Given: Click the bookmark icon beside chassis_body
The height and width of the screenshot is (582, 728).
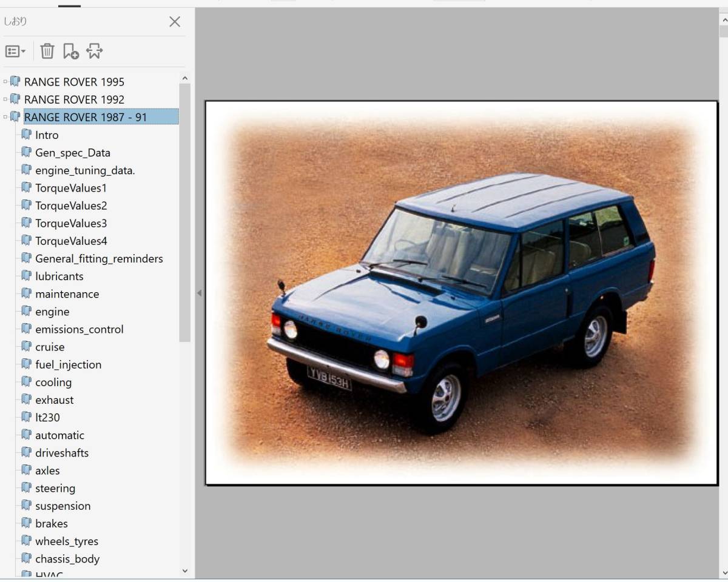Looking at the screenshot, I should 26,558.
